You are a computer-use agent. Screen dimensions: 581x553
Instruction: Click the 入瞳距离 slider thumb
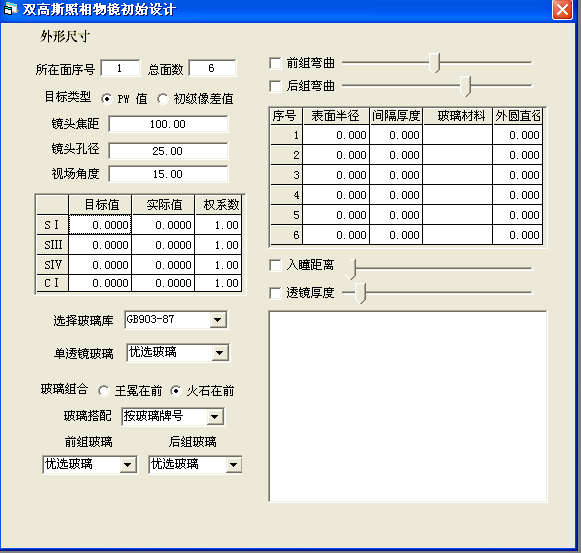350,269
